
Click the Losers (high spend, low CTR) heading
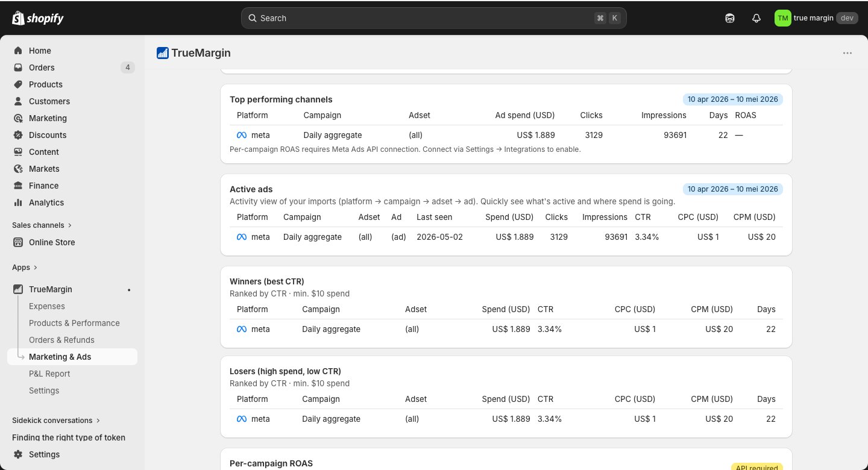[285, 371]
